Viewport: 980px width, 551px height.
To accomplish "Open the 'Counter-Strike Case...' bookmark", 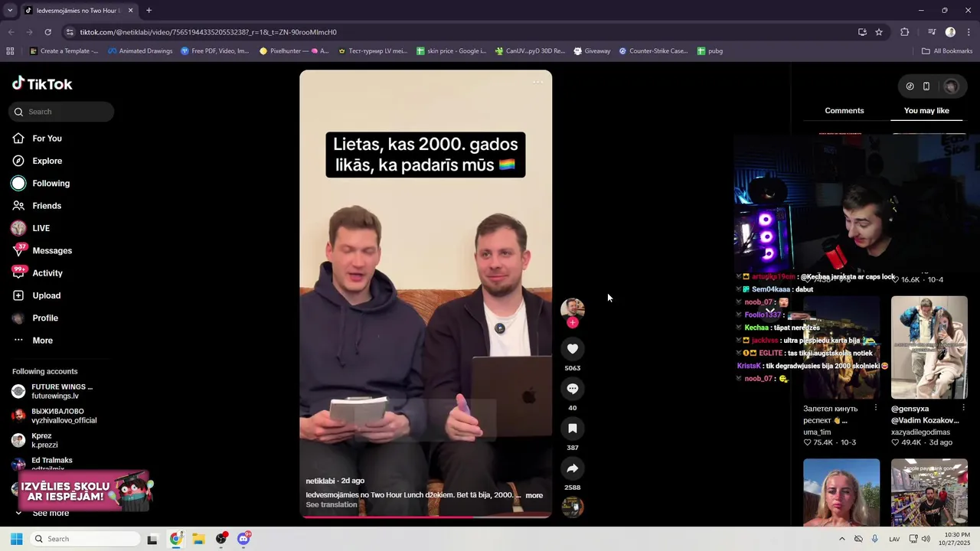I will pos(653,51).
